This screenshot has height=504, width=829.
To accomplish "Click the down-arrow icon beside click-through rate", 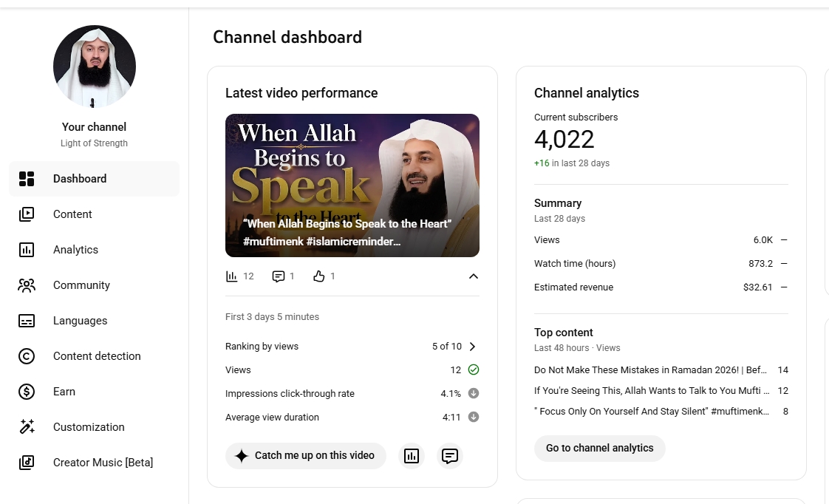I will 474,393.
